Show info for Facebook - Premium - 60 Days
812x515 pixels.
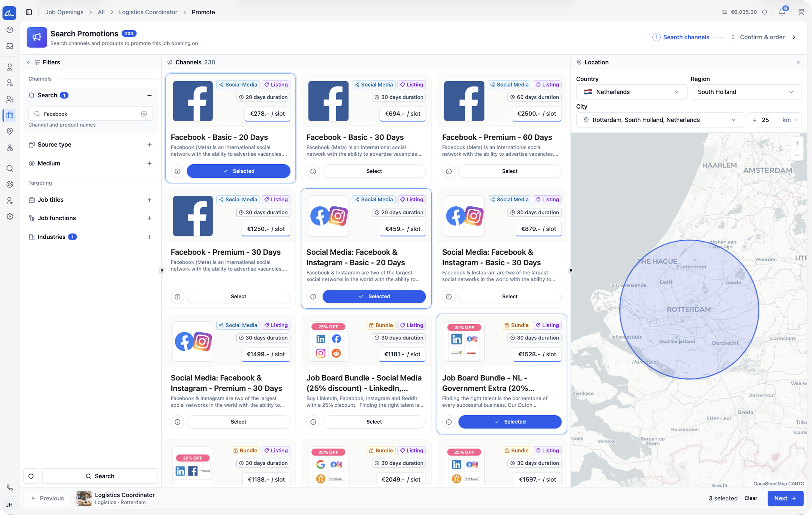(449, 171)
